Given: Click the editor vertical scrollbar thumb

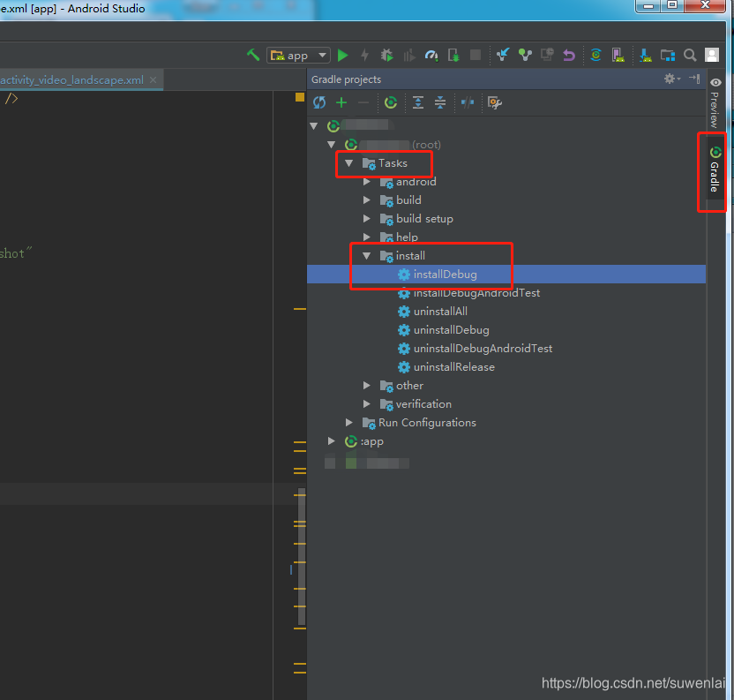Looking at the screenshot, I should tap(302, 556).
